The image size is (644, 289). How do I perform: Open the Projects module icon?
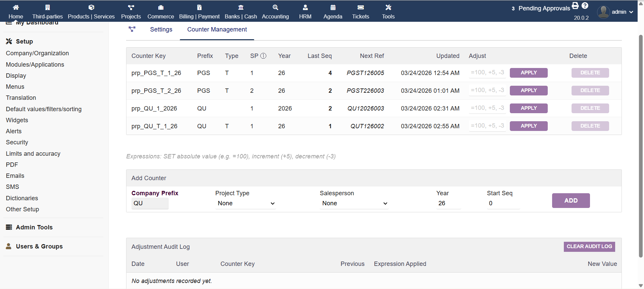[131, 7]
